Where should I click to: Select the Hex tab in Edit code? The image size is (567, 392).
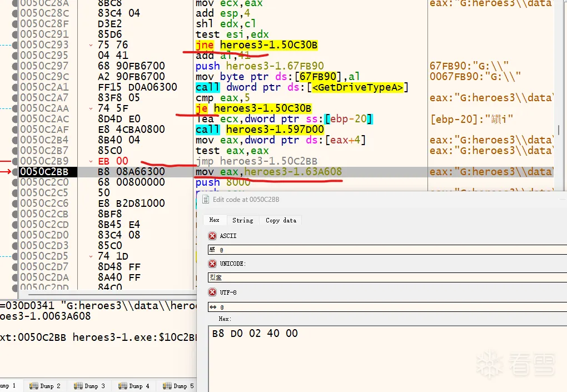tap(214, 220)
